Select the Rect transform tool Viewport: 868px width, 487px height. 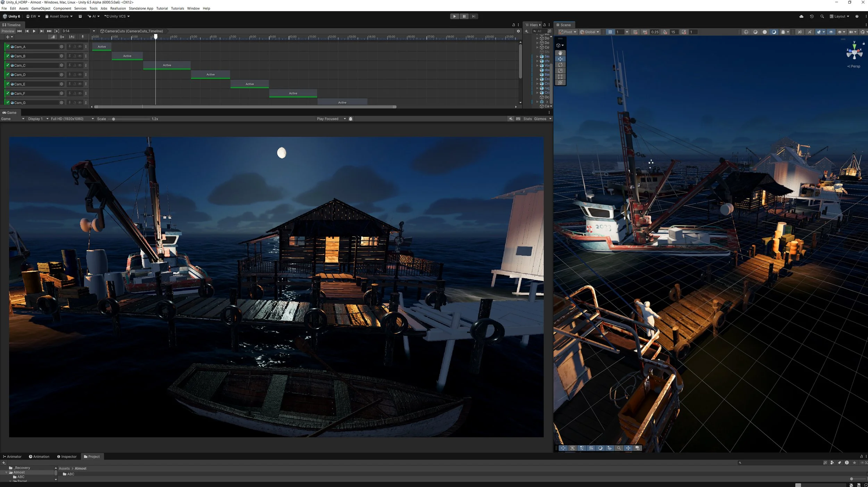560,77
